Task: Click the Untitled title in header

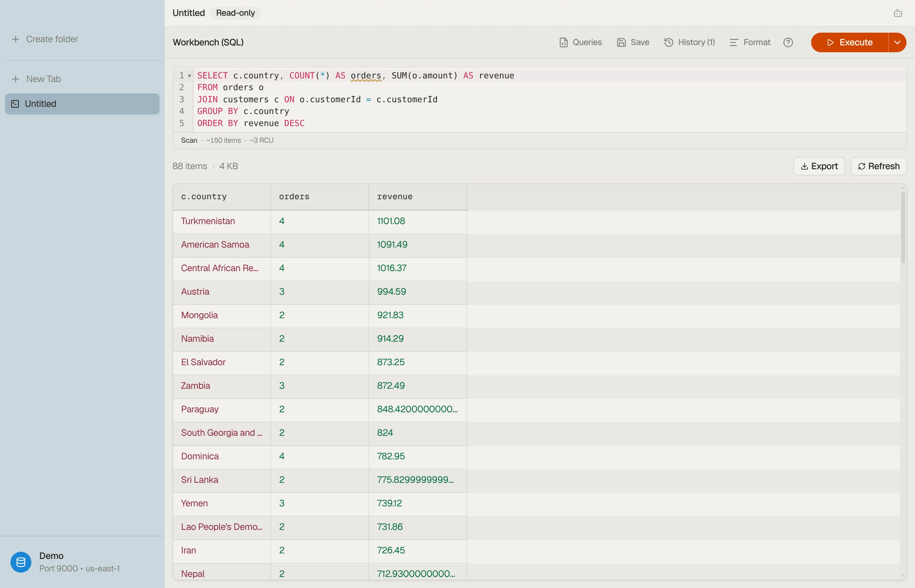Action: click(189, 13)
